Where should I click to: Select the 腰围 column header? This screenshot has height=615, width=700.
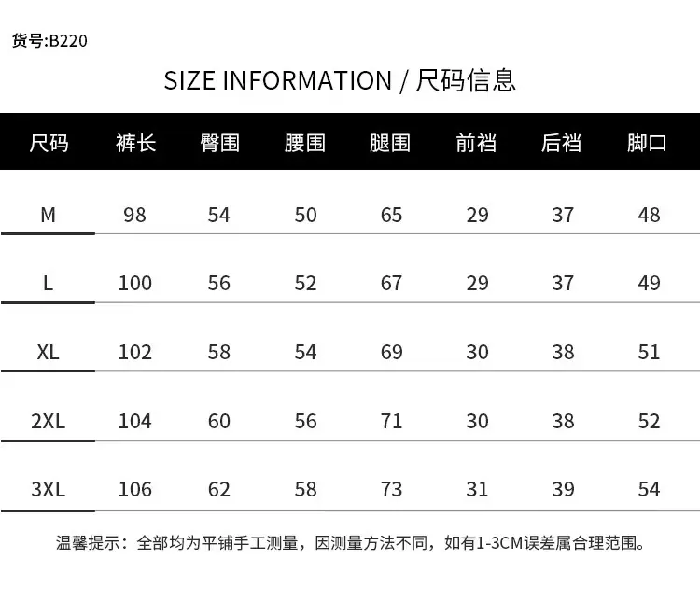point(305,144)
